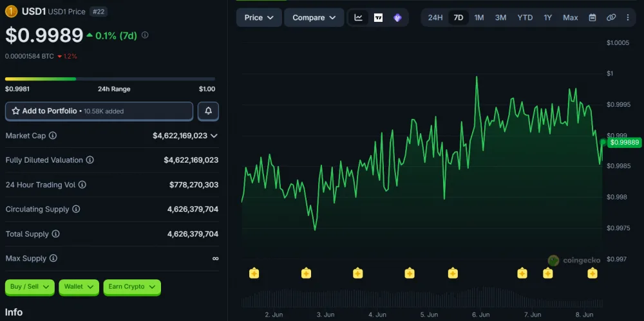
Task: Switch to the TradingView chart icon
Action: coord(378,17)
